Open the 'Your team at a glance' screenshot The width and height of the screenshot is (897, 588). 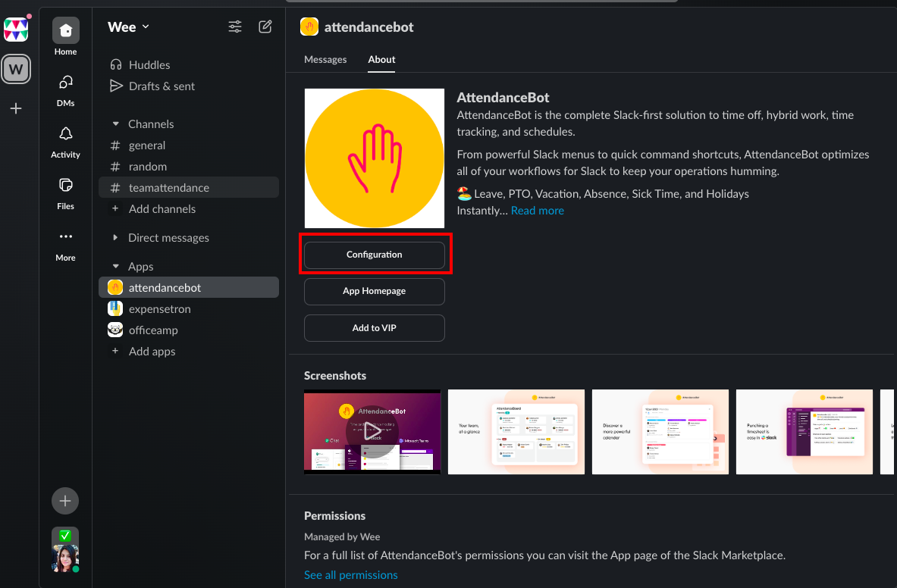[x=516, y=432]
